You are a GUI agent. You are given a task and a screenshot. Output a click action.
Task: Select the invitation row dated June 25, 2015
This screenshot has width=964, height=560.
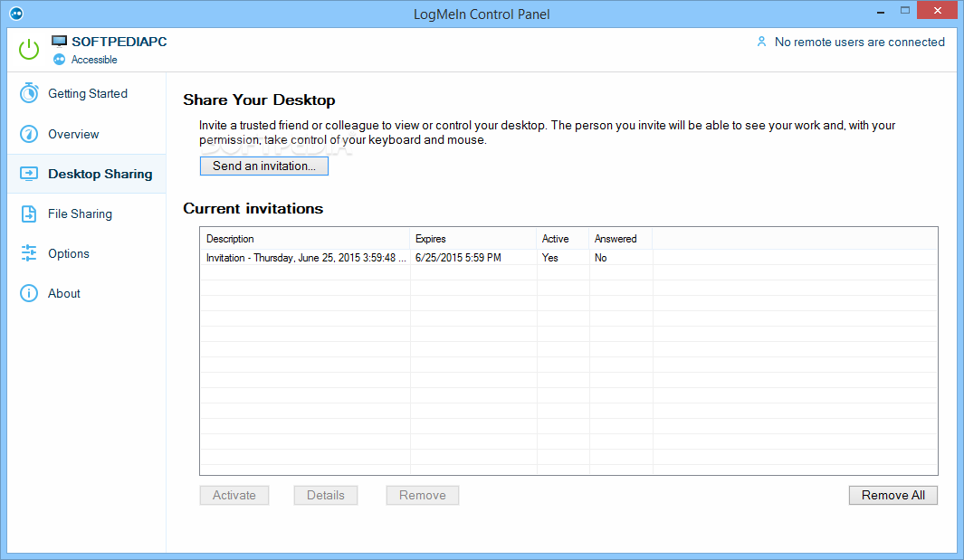point(568,258)
